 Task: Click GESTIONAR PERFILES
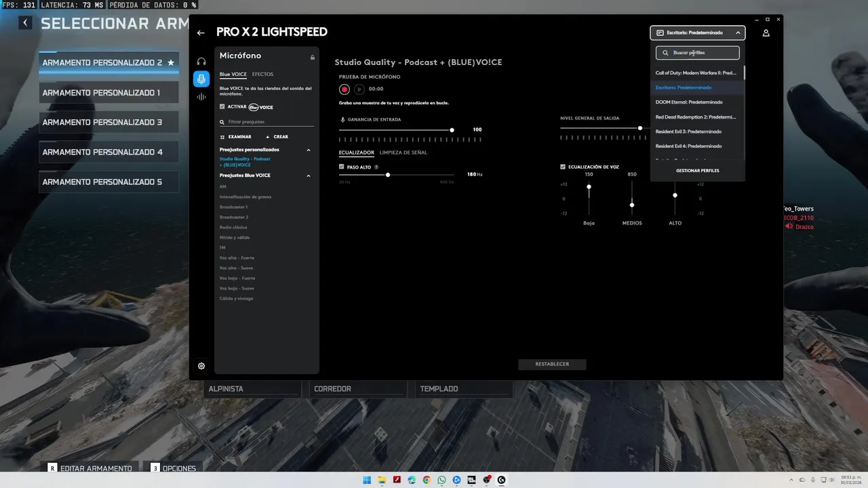(x=697, y=171)
